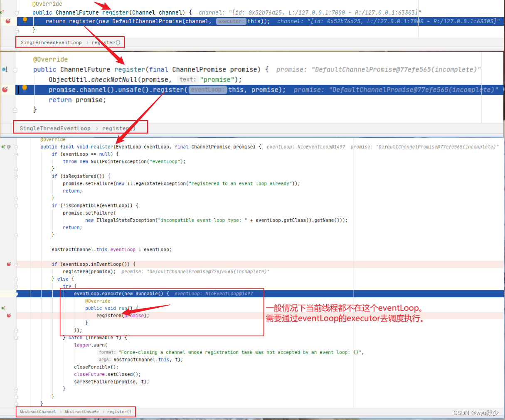The width and height of the screenshot is (505, 420).
Task: Click the 'argA:' parameter hint
Action: tap(105, 360)
